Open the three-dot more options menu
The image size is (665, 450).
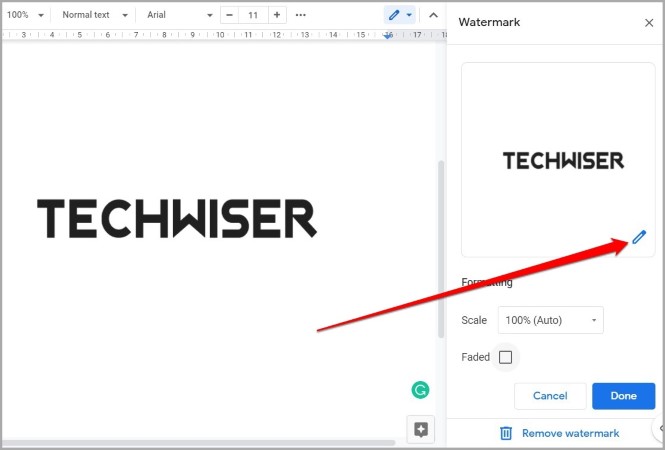click(x=301, y=15)
